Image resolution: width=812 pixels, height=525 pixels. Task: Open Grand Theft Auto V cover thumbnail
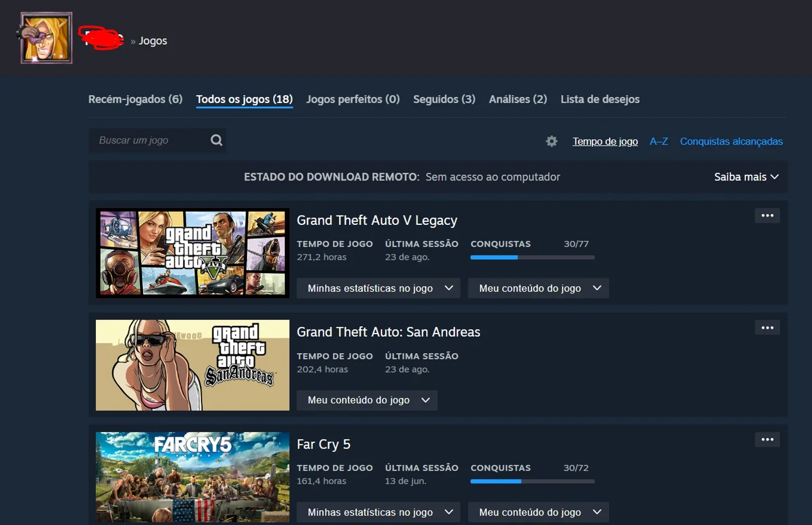tap(193, 253)
